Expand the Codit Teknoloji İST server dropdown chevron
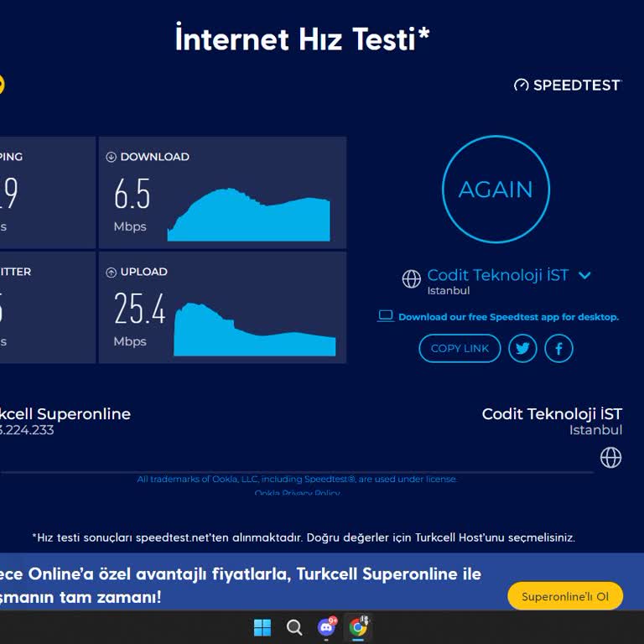This screenshot has height=644, width=644. click(584, 275)
